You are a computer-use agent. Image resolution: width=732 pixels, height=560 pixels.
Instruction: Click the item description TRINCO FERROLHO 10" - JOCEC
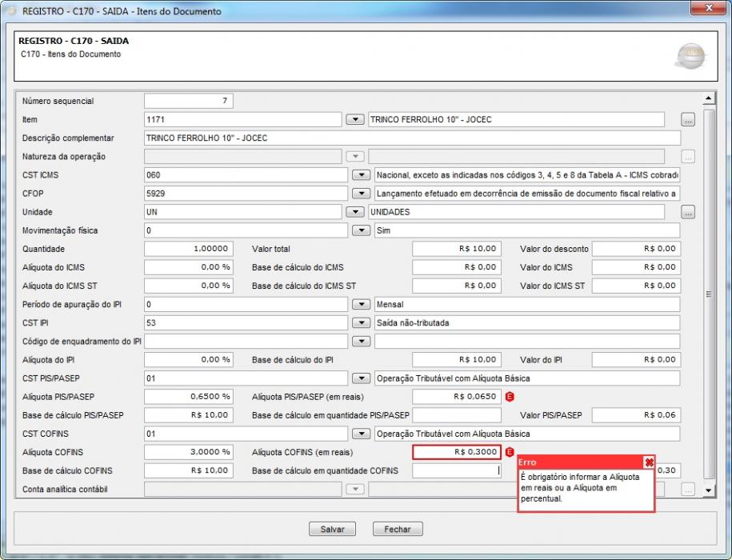[516, 119]
